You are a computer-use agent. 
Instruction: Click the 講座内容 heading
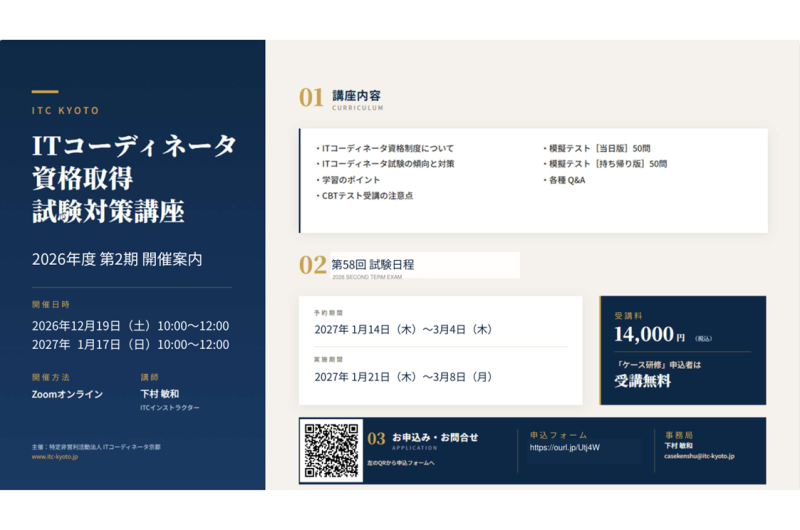coord(357,95)
